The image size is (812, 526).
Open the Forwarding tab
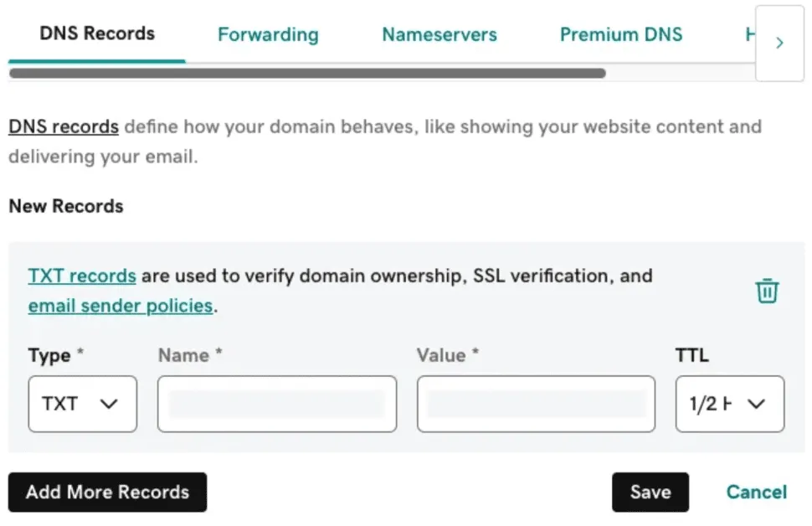[x=268, y=34]
